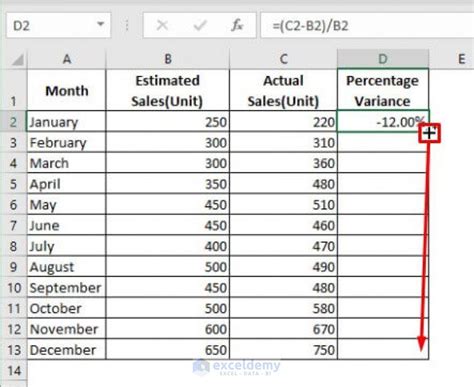The width and height of the screenshot is (474, 387).
Task: Select row 2 header
Action: click(13, 122)
